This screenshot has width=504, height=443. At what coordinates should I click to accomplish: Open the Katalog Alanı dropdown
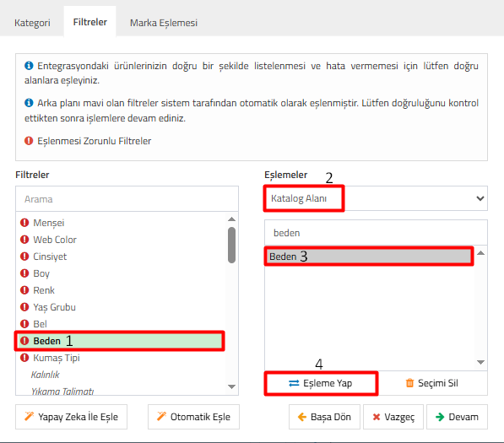[x=376, y=198]
